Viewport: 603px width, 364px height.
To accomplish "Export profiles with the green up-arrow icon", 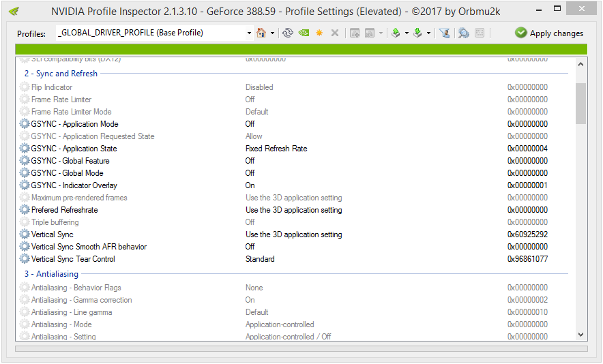I will click(396, 33).
